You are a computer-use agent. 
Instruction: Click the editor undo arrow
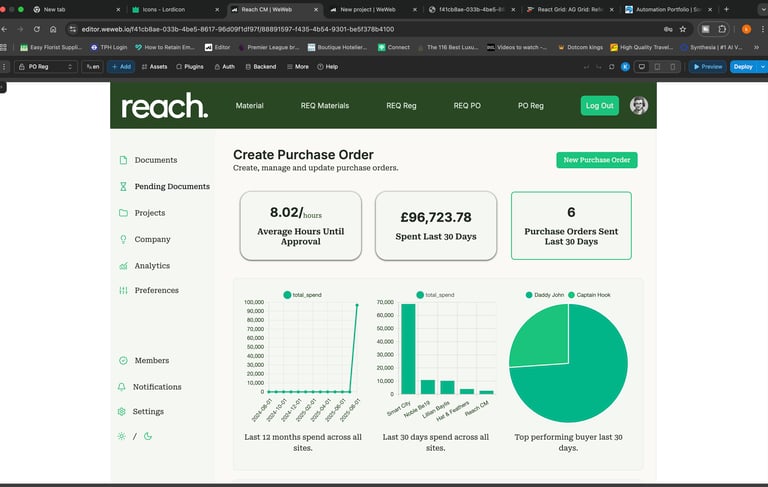point(586,67)
